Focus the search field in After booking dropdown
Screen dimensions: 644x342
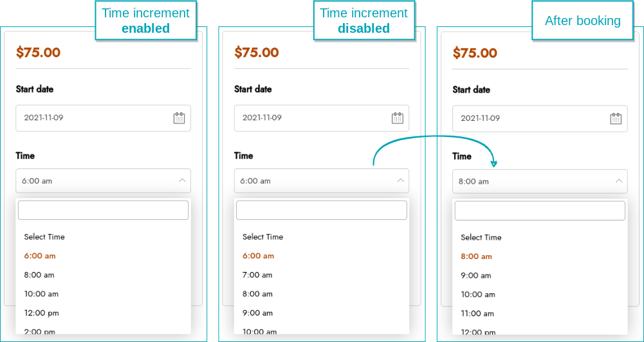pyautogui.click(x=540, y=211)
